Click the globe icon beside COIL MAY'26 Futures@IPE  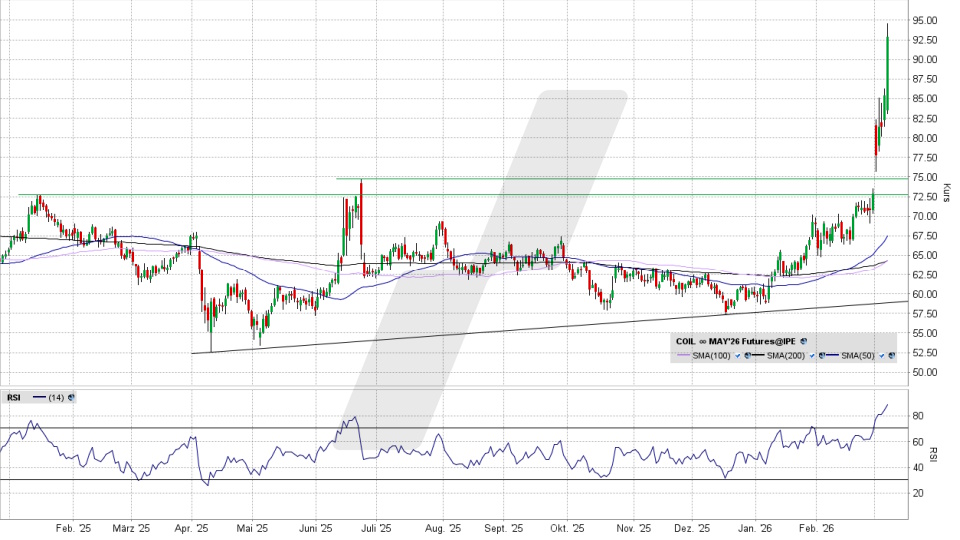803,341
